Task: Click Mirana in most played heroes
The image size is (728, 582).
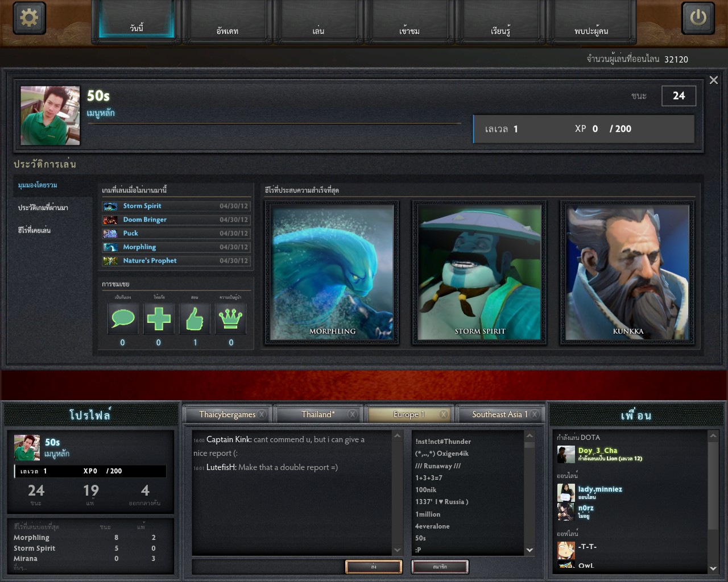Action: (x=26, y=559)
